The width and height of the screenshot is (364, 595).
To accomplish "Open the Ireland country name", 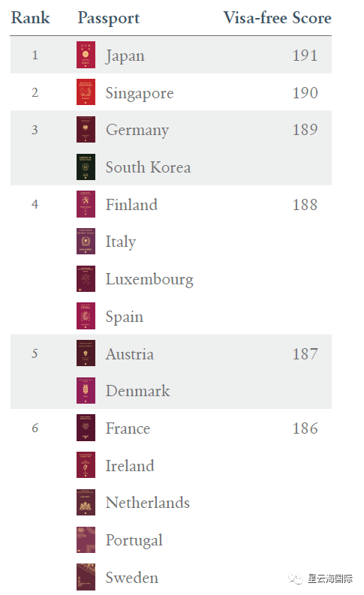I will [130, 466].
